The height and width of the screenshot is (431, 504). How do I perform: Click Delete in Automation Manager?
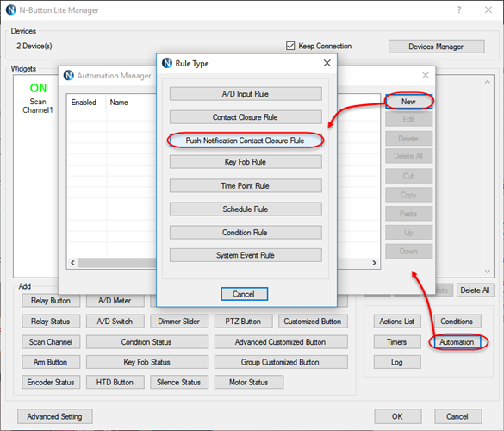pos(408,139)
